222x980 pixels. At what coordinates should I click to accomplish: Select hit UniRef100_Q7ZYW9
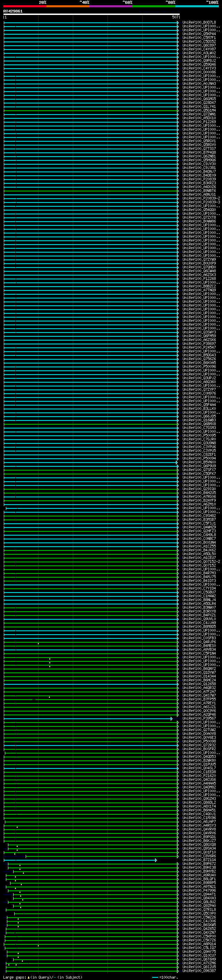pyautogui.click(x=199, y=259)
